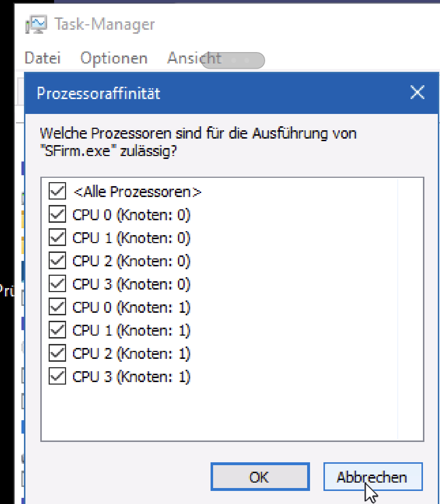The image size is (440, 504).
Task: Click empty area of the processor list
Action: [232, 414]
